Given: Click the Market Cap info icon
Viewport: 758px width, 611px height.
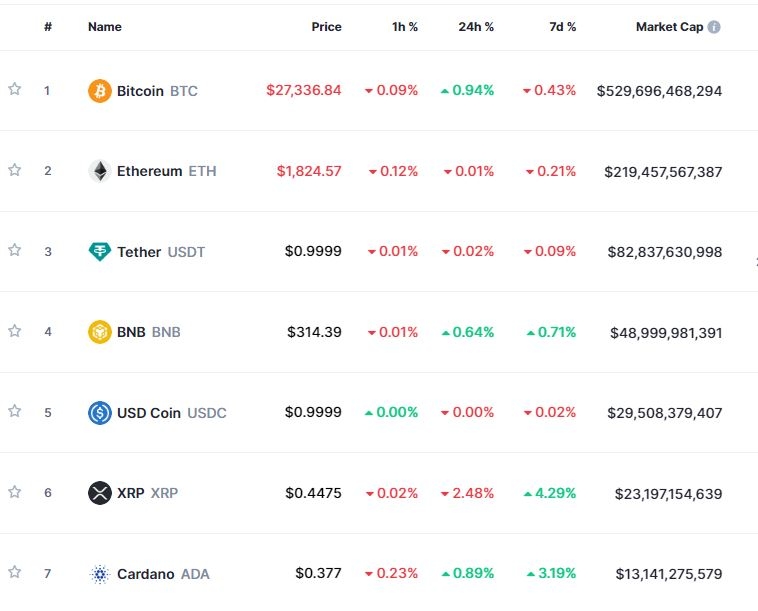Looking at the screenshot, I should pos(714,27).
